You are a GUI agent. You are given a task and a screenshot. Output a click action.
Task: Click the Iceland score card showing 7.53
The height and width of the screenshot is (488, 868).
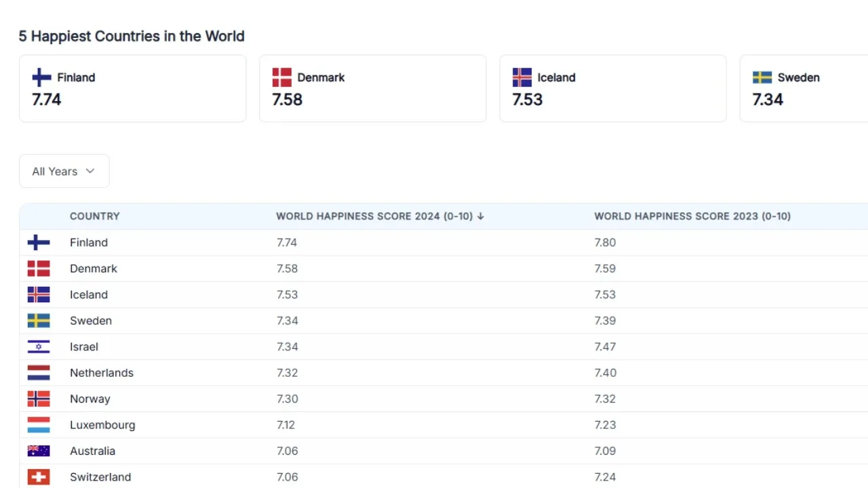(613, 88)
